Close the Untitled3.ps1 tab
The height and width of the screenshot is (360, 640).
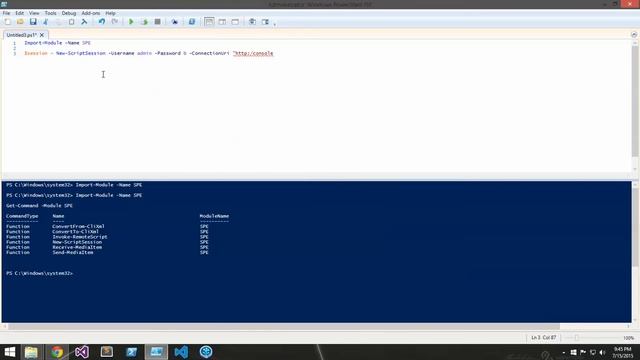pos(42,35)
